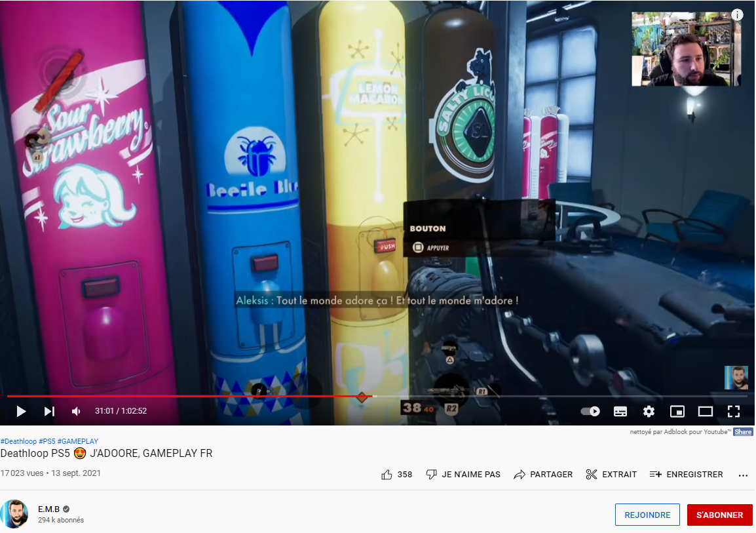The image size is (756, 533).
Task: Click the verified badge next to E.M.B
Action: pyautogui.click(x=67, y=509)
